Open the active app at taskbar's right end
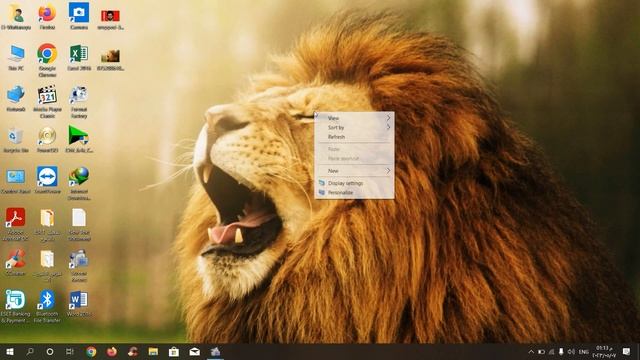Image resolution: width=640 pixels, height=360 pixels. (215, 352)
